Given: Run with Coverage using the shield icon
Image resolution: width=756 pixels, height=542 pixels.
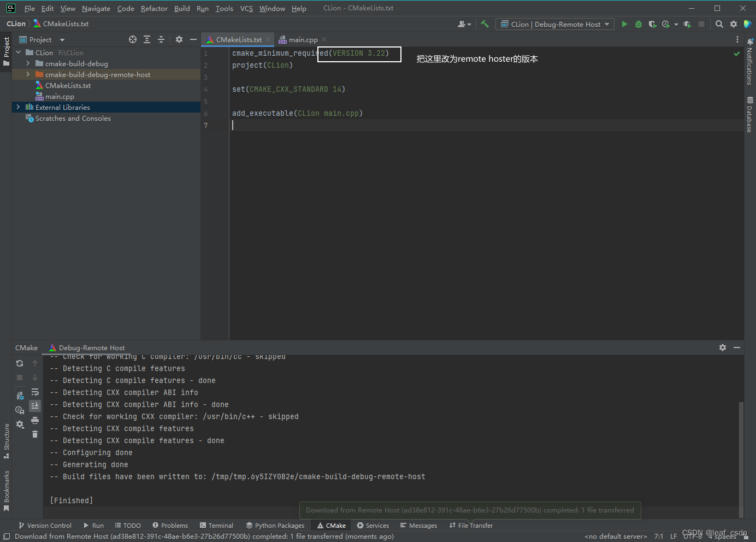Looking at the screenshot, I should coord(652,23).
